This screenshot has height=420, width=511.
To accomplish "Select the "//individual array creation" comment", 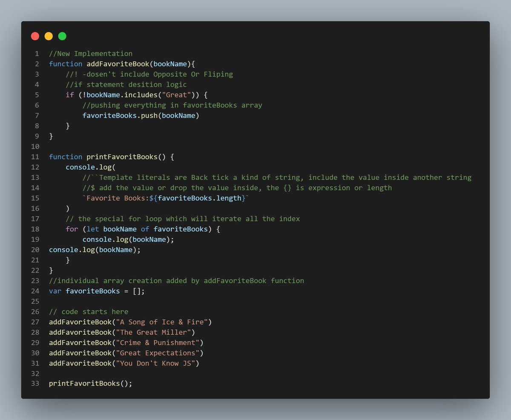I will click(177, 280).
